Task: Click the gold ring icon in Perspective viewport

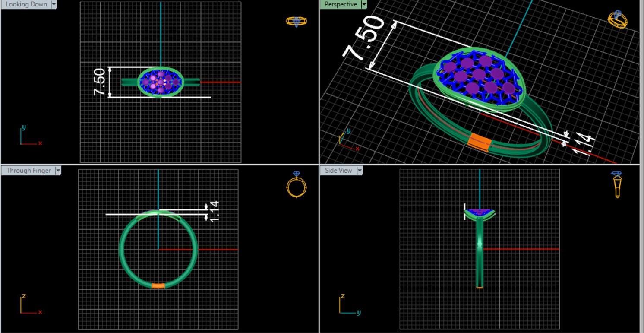Action: pos(617,19)
